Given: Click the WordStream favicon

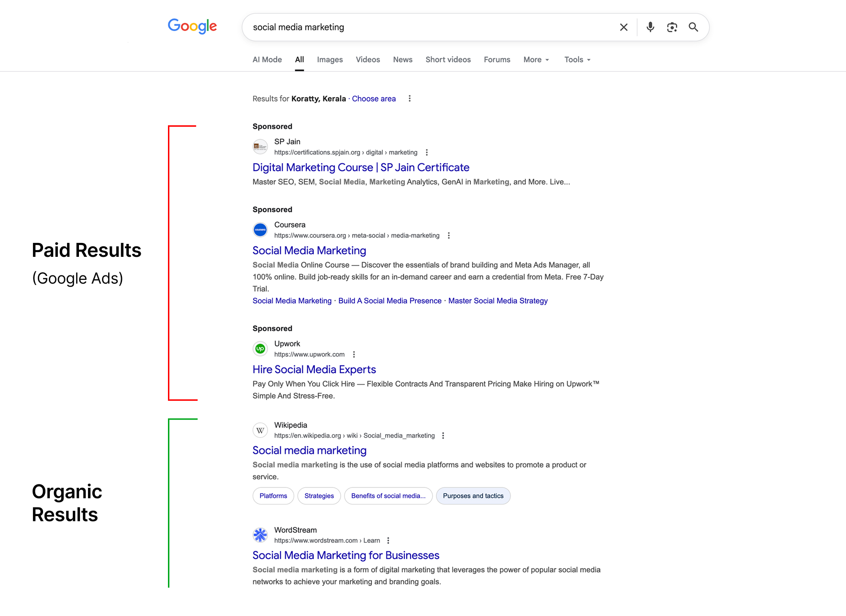Looking at the screenshot, I should 260,535.
